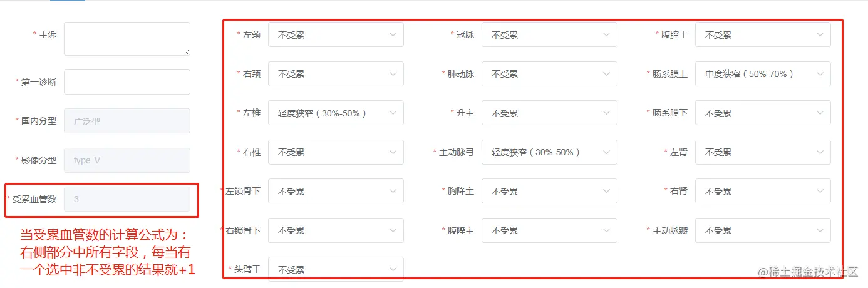Image resolution: width=868 pixels, height=288 pixels.
Task: Click the 肠系膜下 dropdown arrow
Action: [x=820, y=113]
